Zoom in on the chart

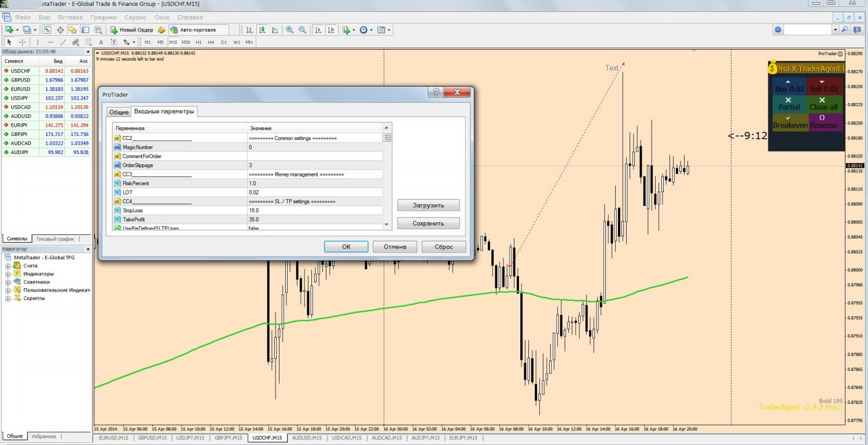(289, 30)
